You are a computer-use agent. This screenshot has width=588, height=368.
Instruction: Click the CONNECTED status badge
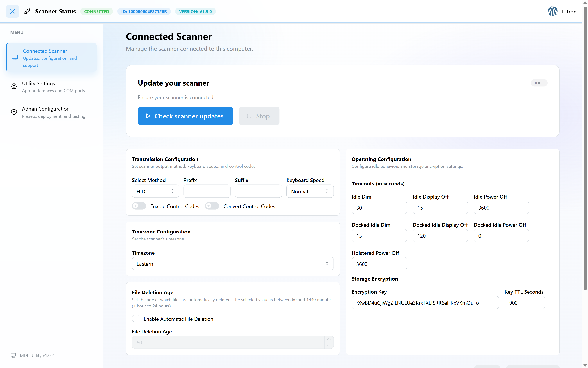pyautogui.click(x=96, y=11)
